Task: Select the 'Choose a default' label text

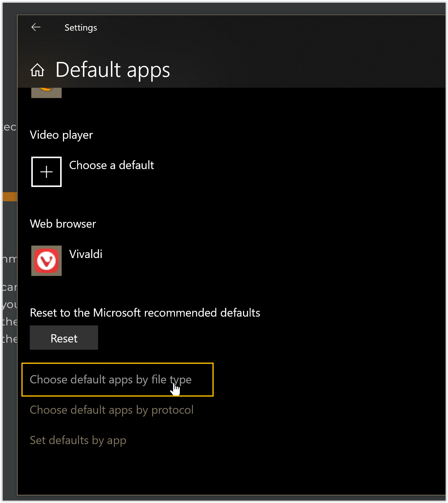Action: (x=111, y=165)
